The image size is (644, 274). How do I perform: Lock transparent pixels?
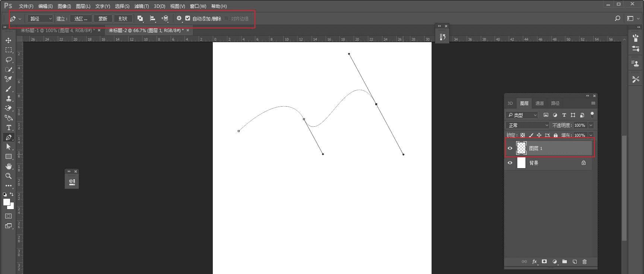point(523,135)
